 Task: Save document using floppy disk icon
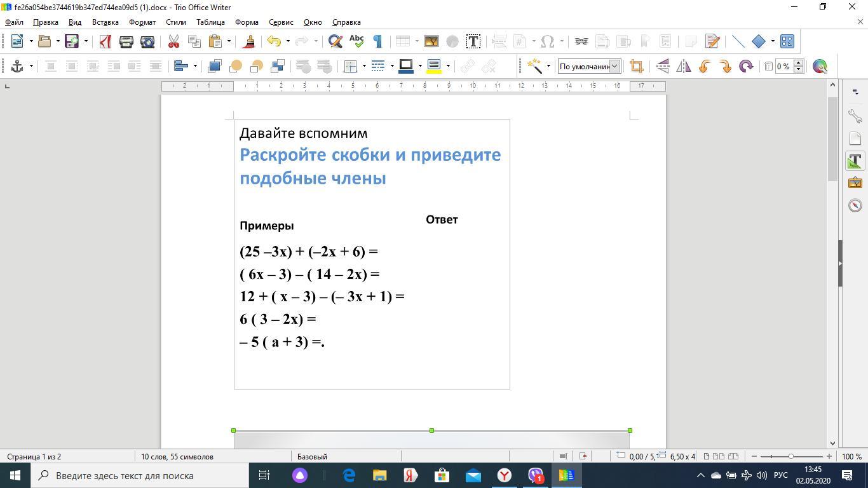click(72, 41)
